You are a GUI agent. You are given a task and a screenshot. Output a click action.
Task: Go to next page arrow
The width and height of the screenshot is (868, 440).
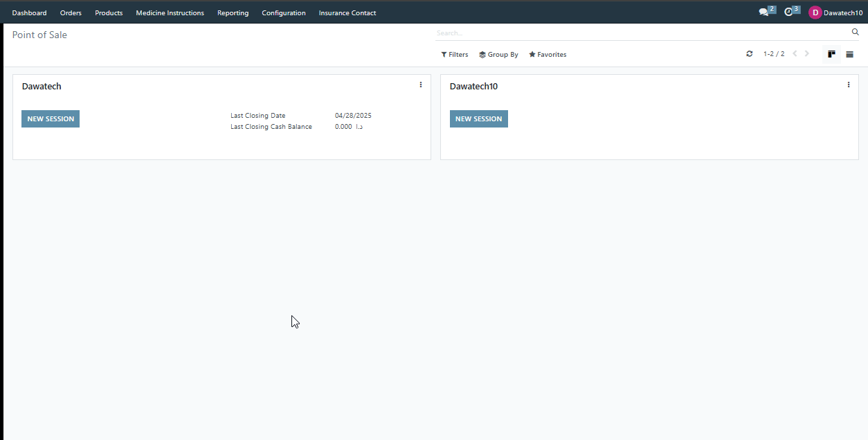tap(807, 54)
